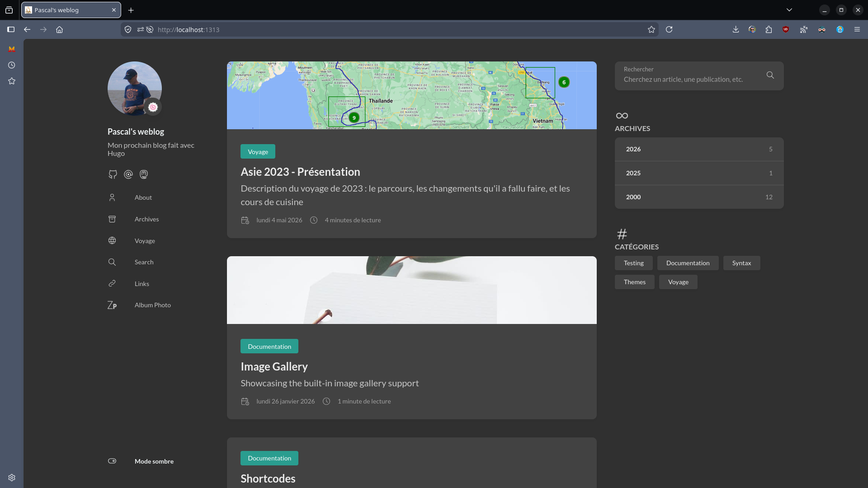This screenshot has height=488, width=868.
Task: Open the 2025 archive row
Action: tap(699, 173)
